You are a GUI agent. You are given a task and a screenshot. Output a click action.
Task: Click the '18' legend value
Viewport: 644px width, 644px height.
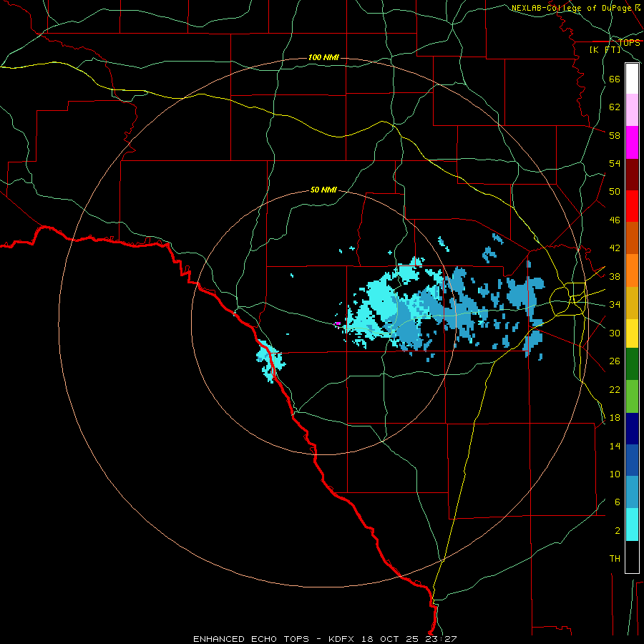pos(615,418)
